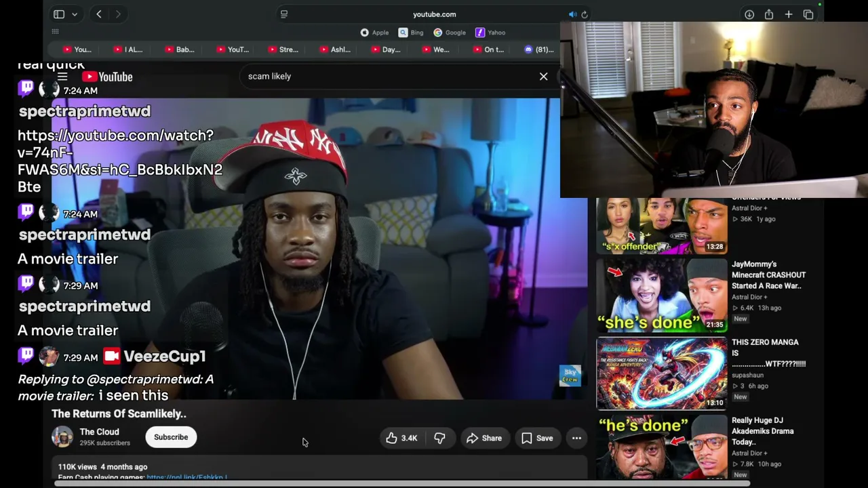Open the "he's done" video thumbnail

coord(661,447)
